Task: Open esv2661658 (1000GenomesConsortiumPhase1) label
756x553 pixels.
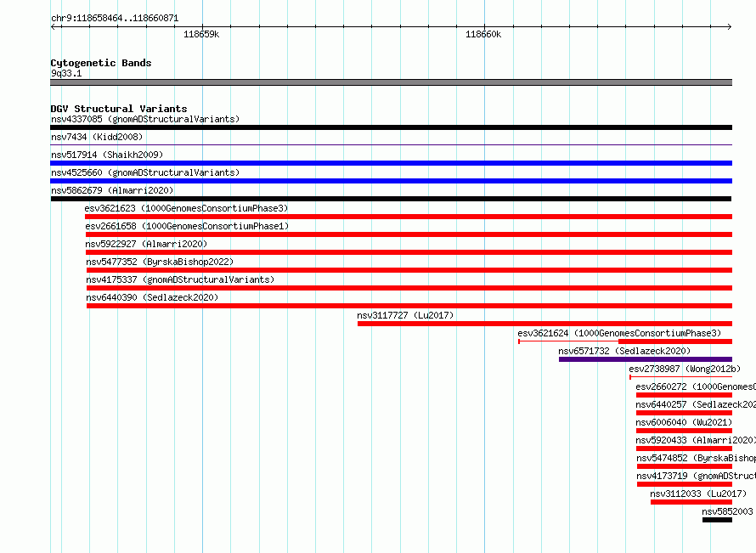Action: coord(187,226)
